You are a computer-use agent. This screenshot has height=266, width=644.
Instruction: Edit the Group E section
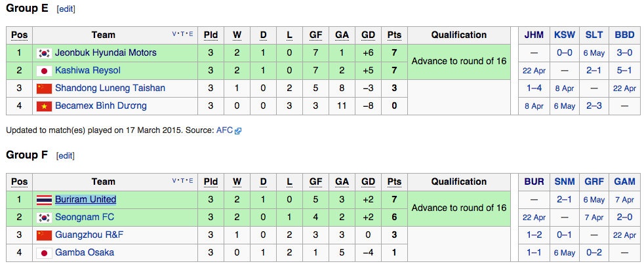coord(66,10)
